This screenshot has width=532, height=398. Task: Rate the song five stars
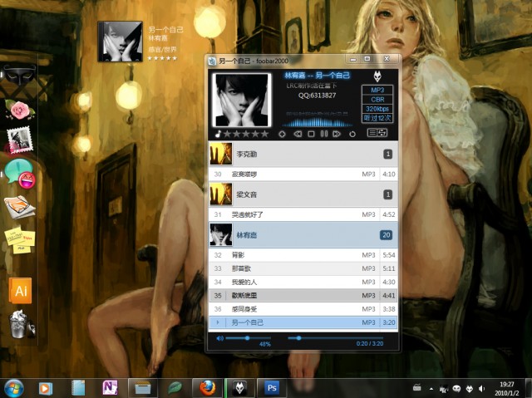(264, 134)
